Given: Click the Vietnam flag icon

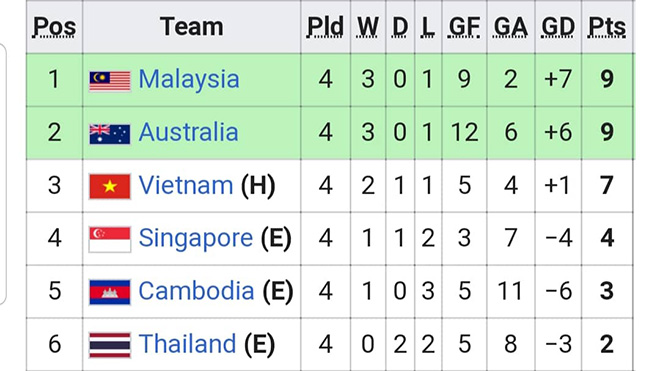Looking at the screenshot, I should [110, 186].
